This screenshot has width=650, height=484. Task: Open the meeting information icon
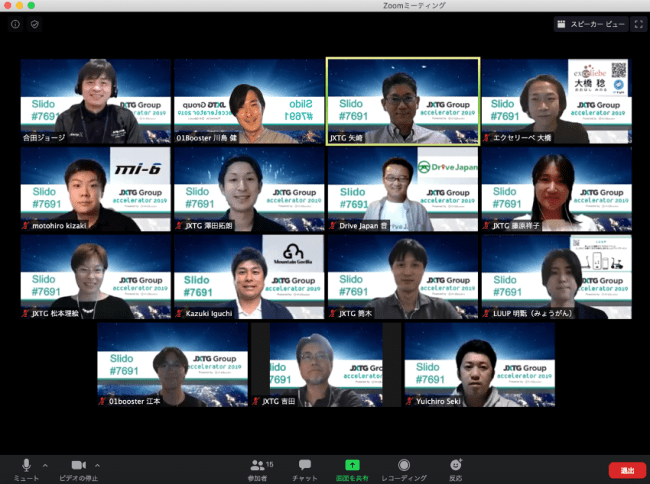(15, 24)
